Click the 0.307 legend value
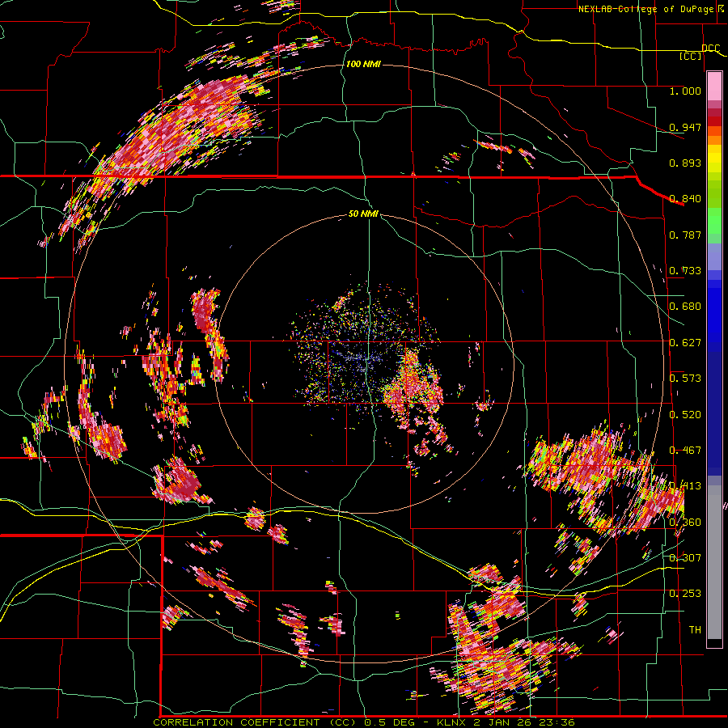This screenshot has width=728, height=728. coord(685,558)
